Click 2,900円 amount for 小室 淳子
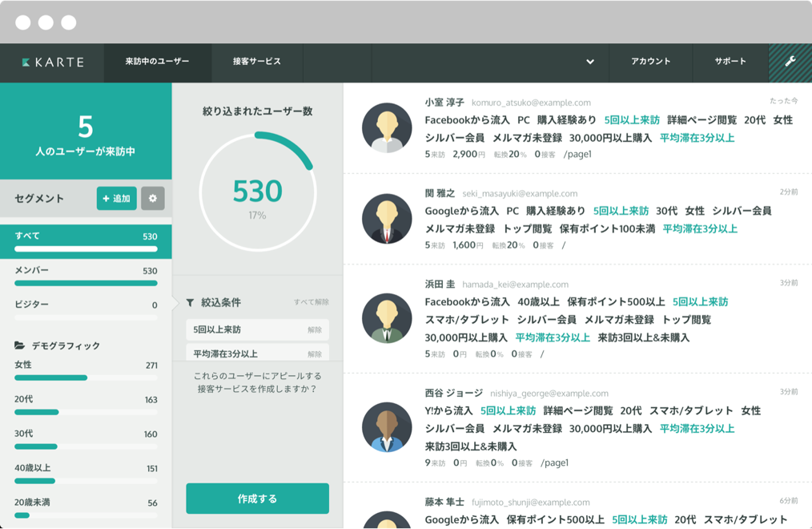812x529 pixels. pos(468,154)
